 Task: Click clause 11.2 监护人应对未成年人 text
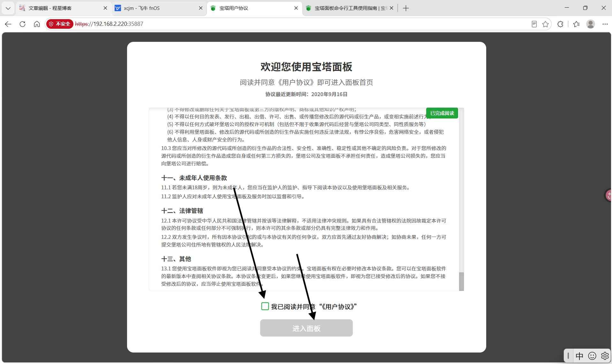point(233,196)
